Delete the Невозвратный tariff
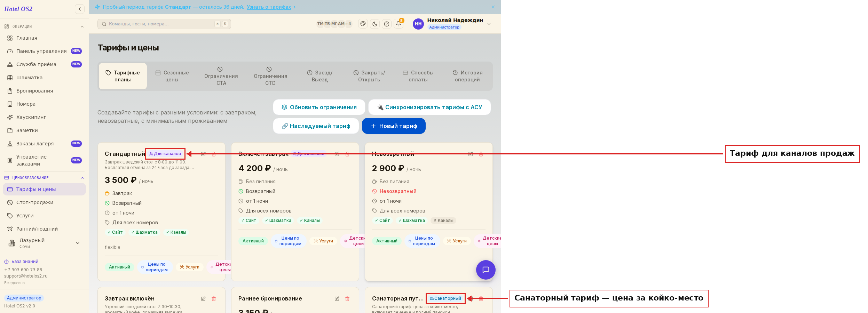 481,154
